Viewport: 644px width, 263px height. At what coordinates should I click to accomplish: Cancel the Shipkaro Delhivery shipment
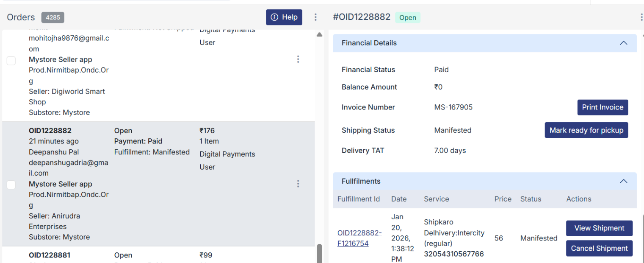pyautogui.click(x=599, y=249)
